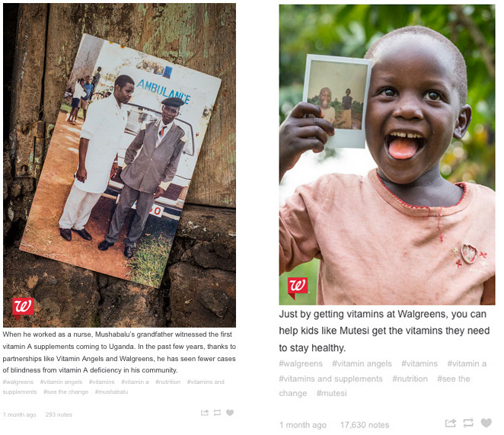Like the Mushabalu post with heart
The height and width of the screenshot is (435, 504).
(x=230, y=412)
